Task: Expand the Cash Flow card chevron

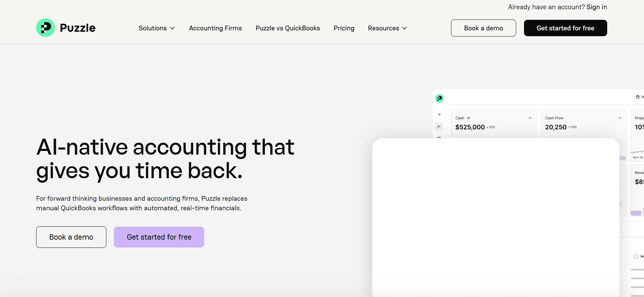Action: pyautogui.click(x=620, y=118)
